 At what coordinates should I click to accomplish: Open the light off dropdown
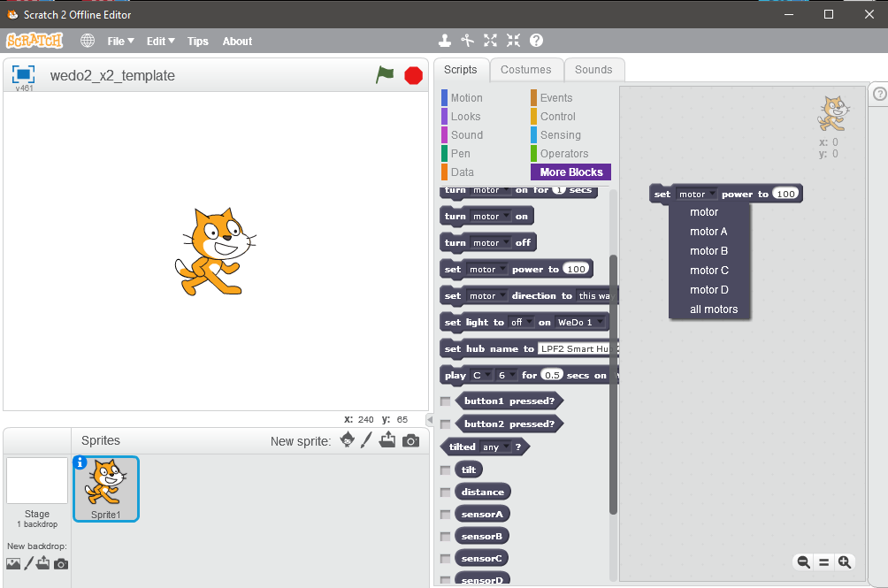point(520,323)
